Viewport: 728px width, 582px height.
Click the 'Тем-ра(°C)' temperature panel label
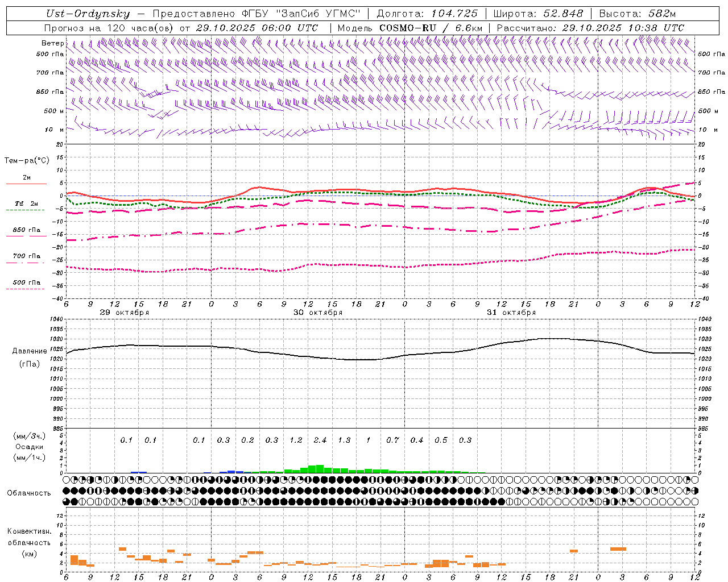tap(27, 160)
